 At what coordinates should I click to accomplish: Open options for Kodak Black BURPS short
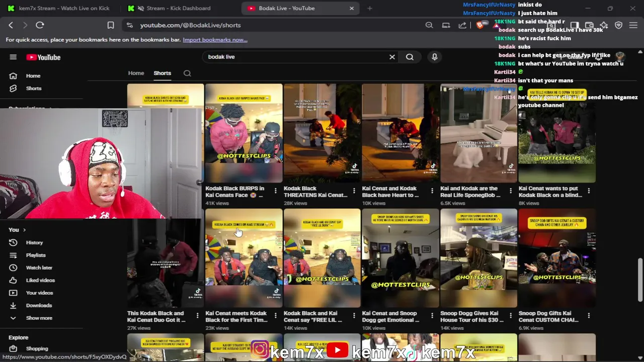click(275, 191)
